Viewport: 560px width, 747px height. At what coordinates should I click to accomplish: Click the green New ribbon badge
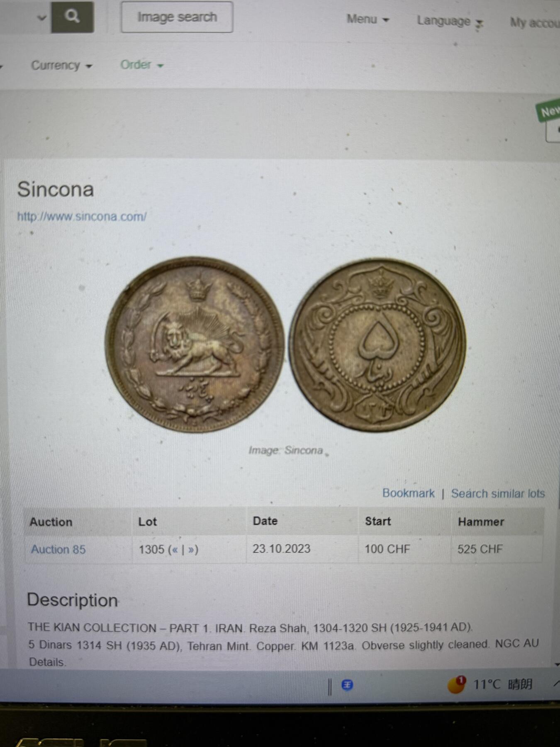549,111
